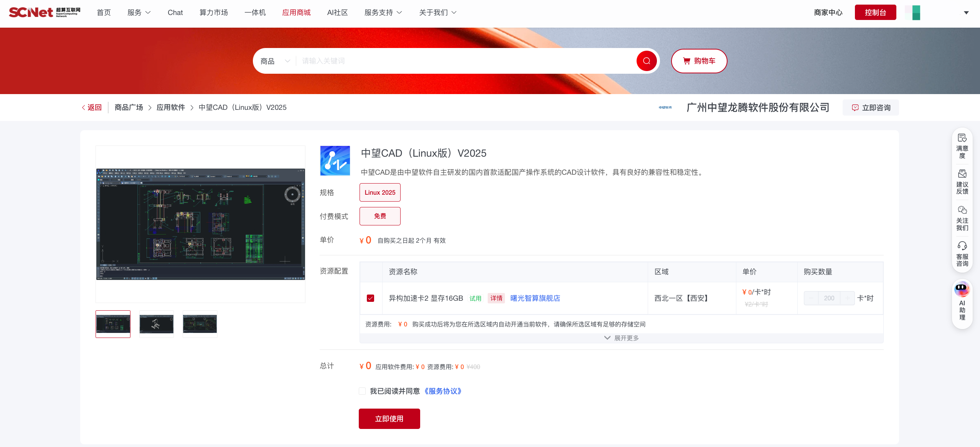Click 应用软件 breadcrumb
Image resolution: width=980 pixels, height=447 pixels.
pyautogui.click(x=171, y=108)
